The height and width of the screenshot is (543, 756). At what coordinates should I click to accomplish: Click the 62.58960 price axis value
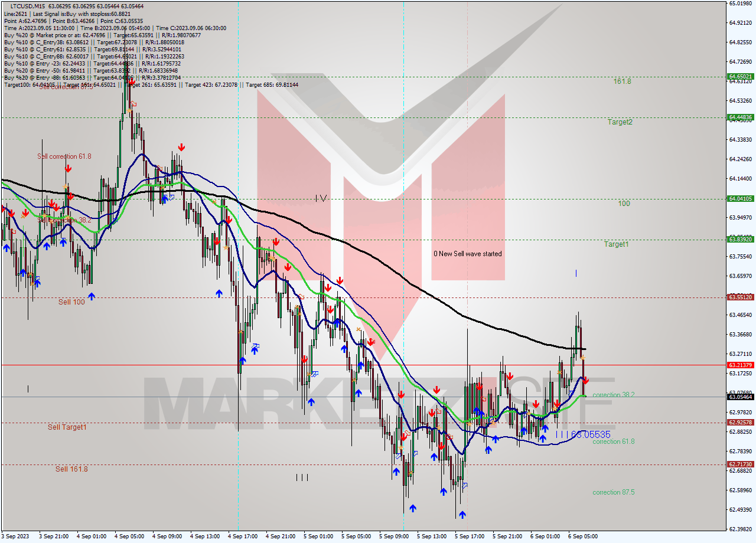click(x=740, y=490)
